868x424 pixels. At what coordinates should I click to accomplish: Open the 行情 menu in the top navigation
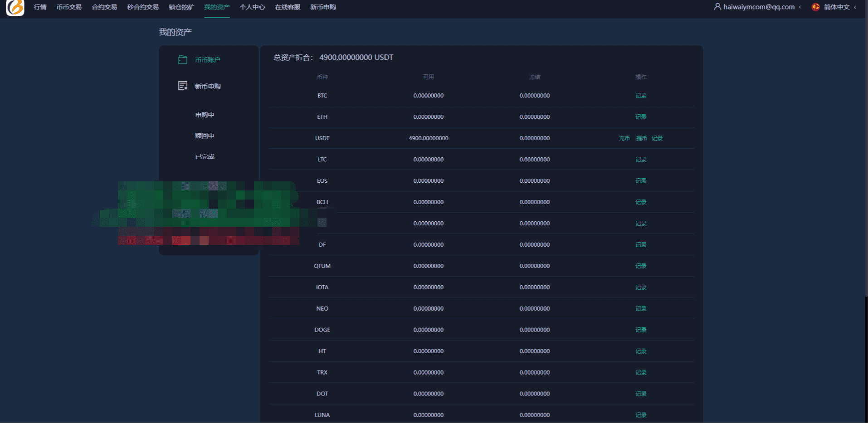(x=40, y=7)
